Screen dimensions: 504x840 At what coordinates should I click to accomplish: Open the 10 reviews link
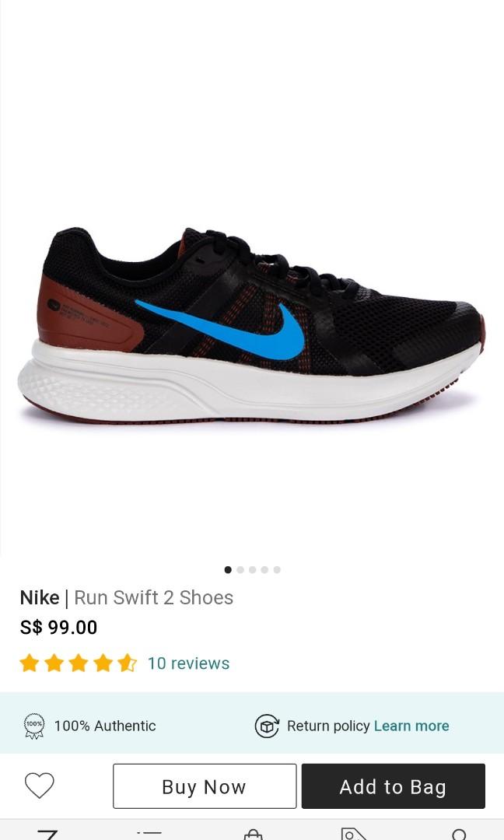coord(188,663)
